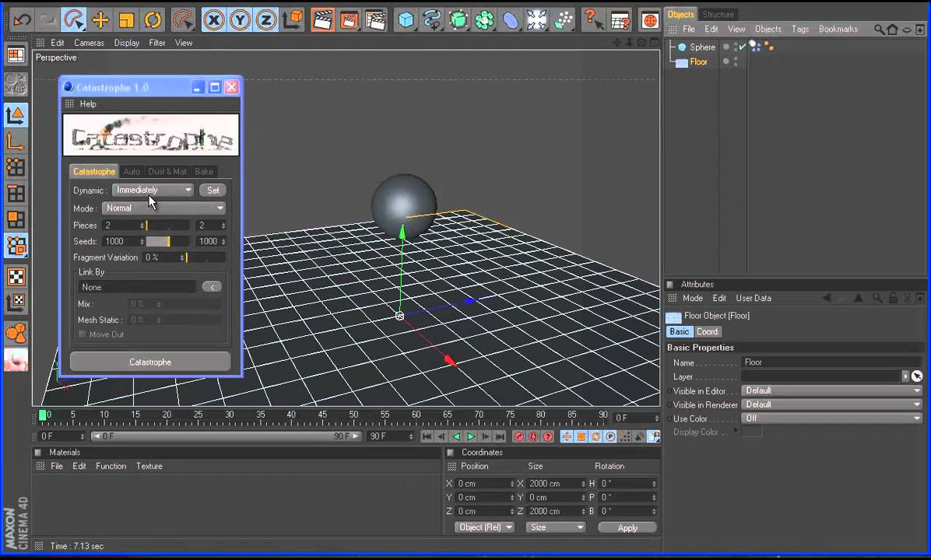Image resolution: width=931 pixels, height=560 pixels.
Task: Switch to Model mode in left toolbar
Action: tap(16, 115)
